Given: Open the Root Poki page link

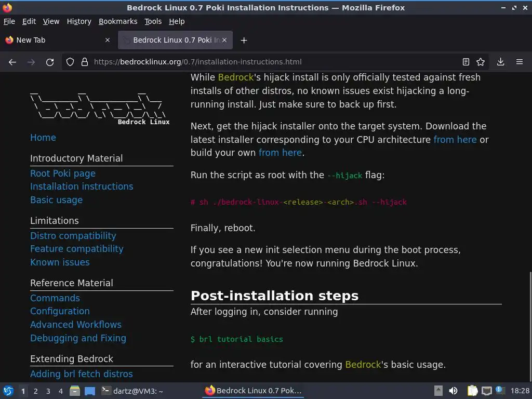Looking at the screenshot, I should pos(63,174).
